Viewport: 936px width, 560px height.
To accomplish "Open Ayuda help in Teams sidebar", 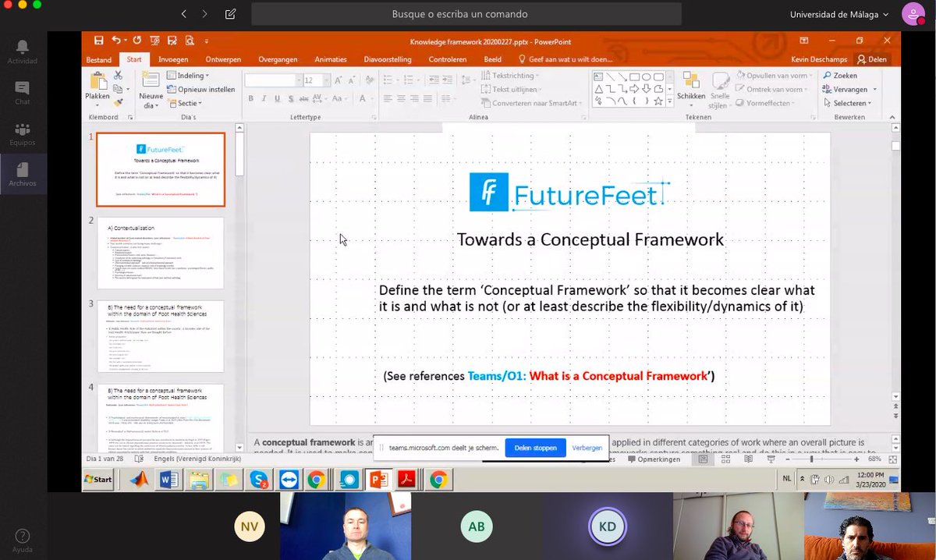I will click(x=22, y=541).
